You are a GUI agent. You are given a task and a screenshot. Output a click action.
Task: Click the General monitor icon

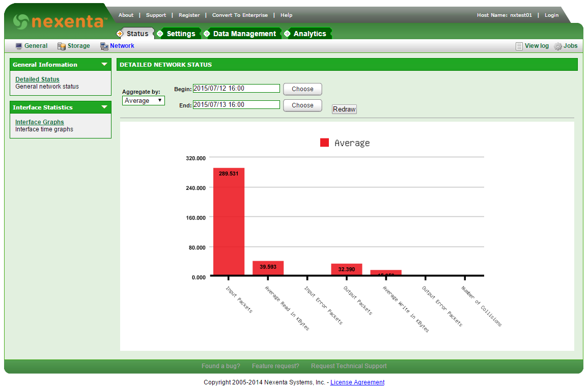[19, 46]
